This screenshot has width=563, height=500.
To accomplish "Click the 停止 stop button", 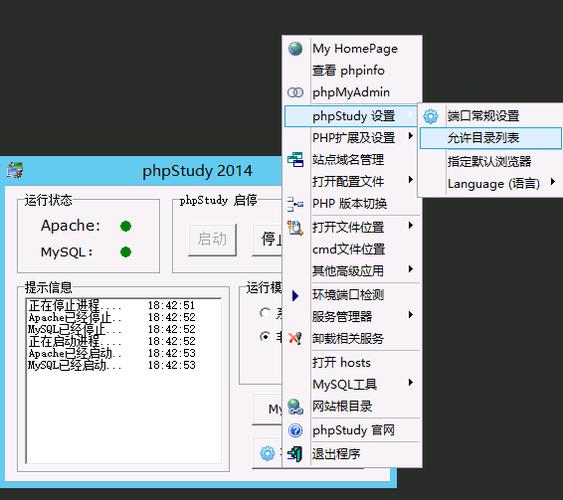I will pyautogui.click(x=267, y=239).
